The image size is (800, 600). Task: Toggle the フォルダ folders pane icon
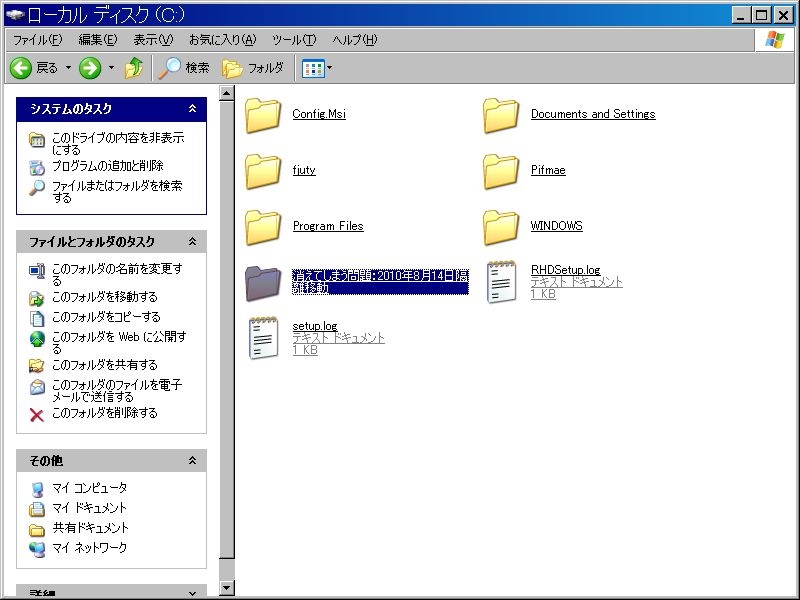coord(232,68)
